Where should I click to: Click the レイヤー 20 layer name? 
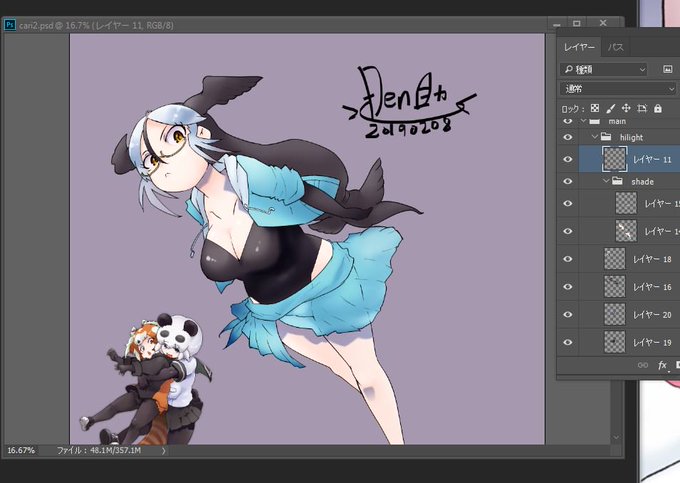click(652, 315)
